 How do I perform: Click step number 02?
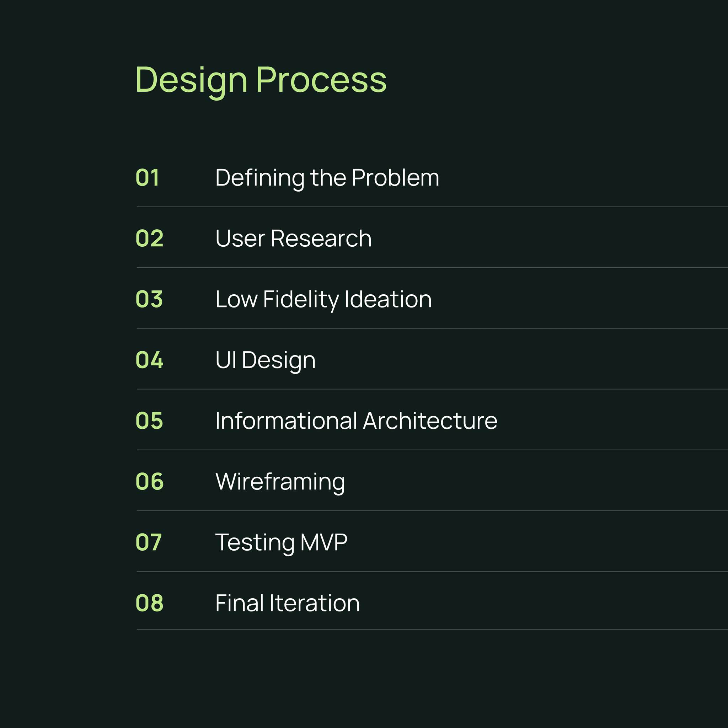(x=149, y=239)
